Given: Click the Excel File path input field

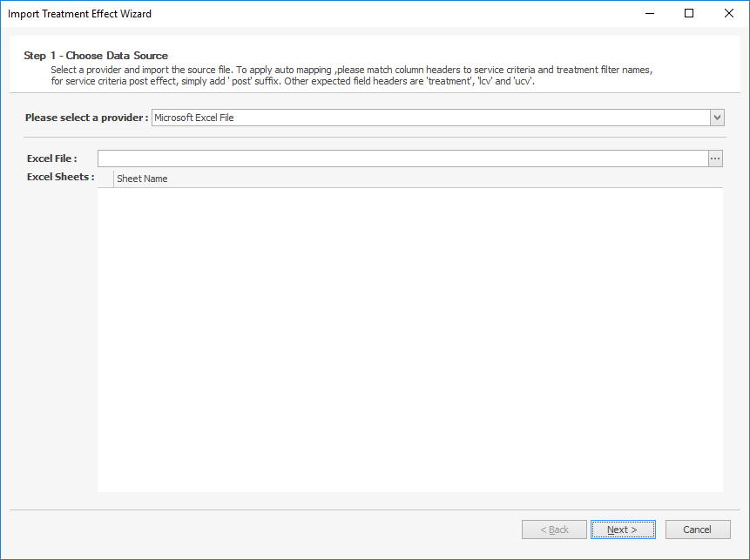Looking at the screenshot, I should point(402,159).
